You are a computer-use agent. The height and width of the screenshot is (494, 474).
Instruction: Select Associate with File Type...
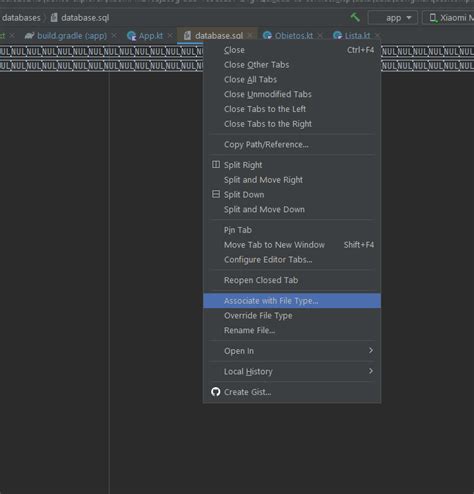point(292,301)
